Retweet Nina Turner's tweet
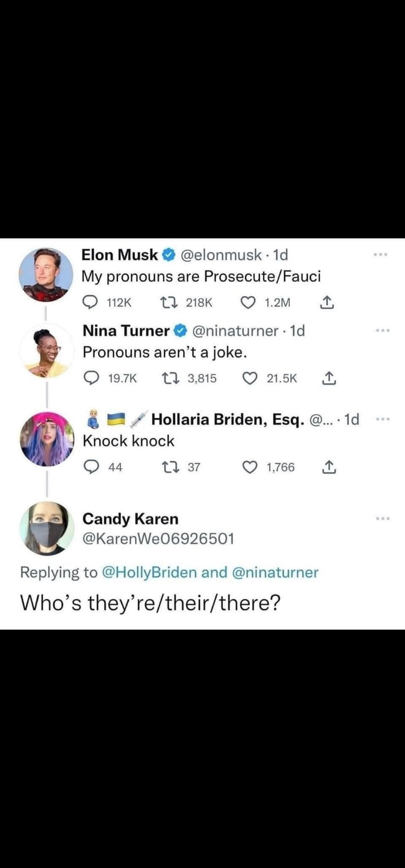This screenshot has height=868, width=405. point(167,379)
